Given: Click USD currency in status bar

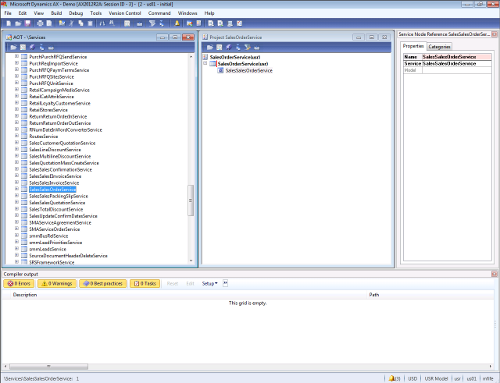Looking at the screenshot, I should [412, 379].
